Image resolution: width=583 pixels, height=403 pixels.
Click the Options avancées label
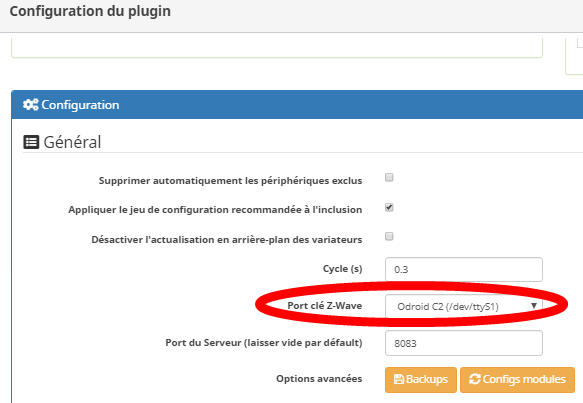pos(319,379)
